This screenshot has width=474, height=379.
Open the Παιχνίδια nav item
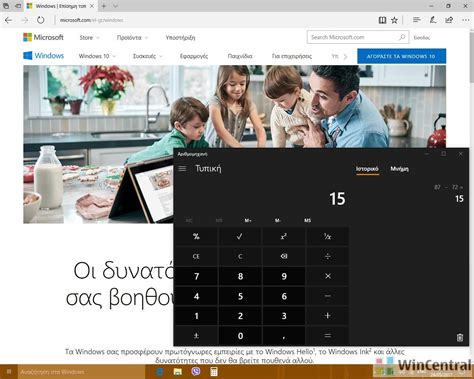tap(240, 56)
